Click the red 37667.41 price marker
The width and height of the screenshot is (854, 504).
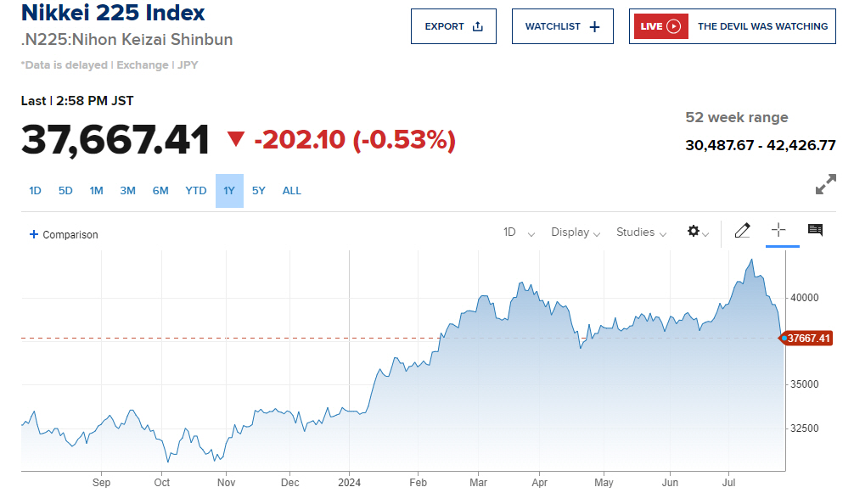(807, 339)
